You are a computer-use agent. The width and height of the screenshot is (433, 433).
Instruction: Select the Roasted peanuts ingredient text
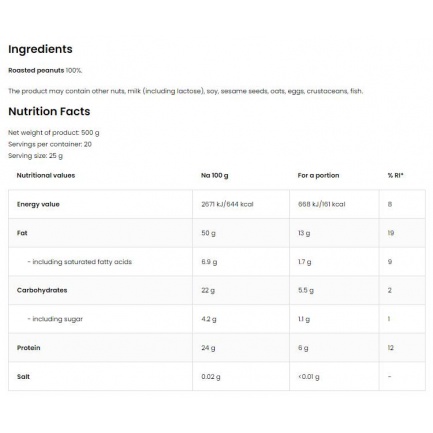pos(36,70)
